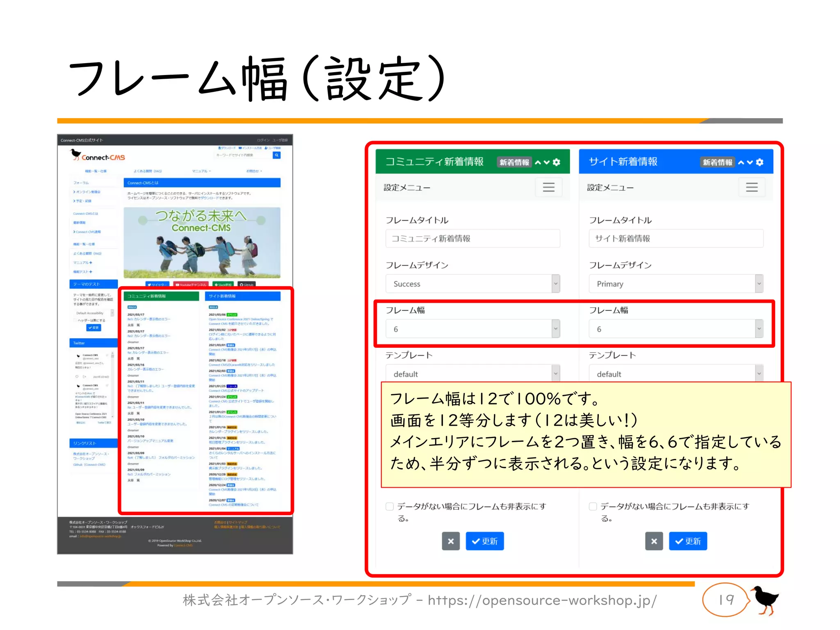This screenshot has width=840, height=630.
Task: Open the フレーム幅 dropdown in community panel
Action: (x=472, y=329)
